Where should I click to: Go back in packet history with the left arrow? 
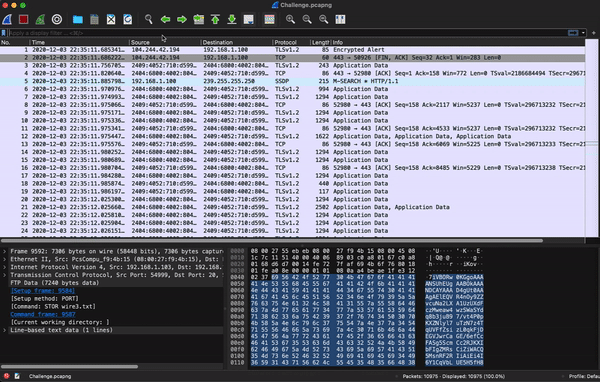click(x=165, y=19)
